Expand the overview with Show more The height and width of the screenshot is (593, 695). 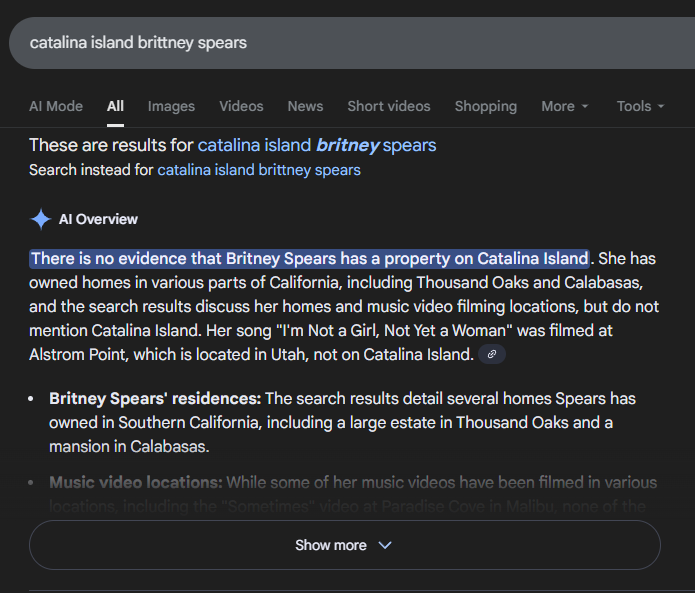pos(345,545)
